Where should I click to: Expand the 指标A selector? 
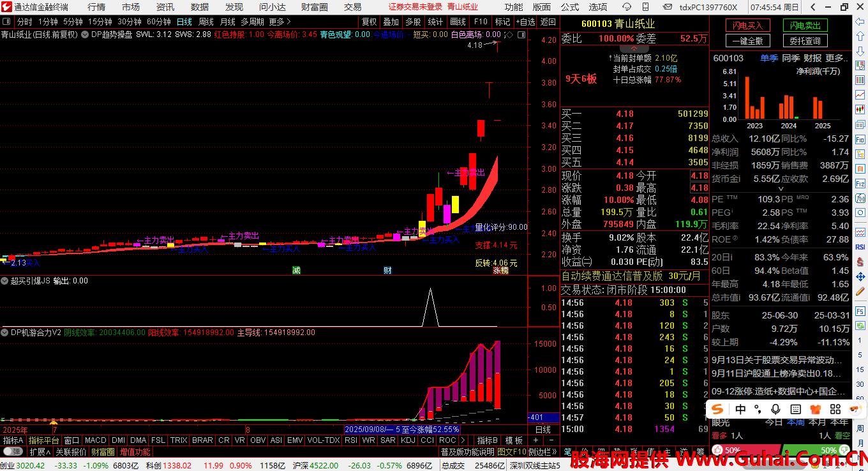pyautogui.click(x=13, y=440)
